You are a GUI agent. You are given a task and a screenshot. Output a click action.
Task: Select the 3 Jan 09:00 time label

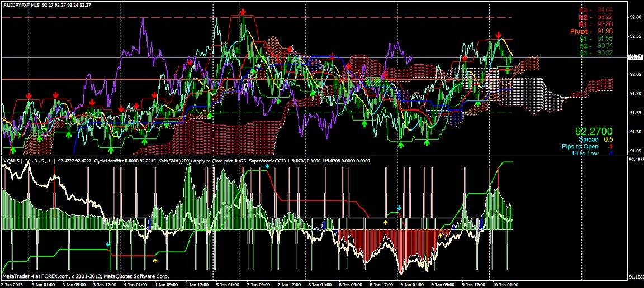(x=73, y=284)
